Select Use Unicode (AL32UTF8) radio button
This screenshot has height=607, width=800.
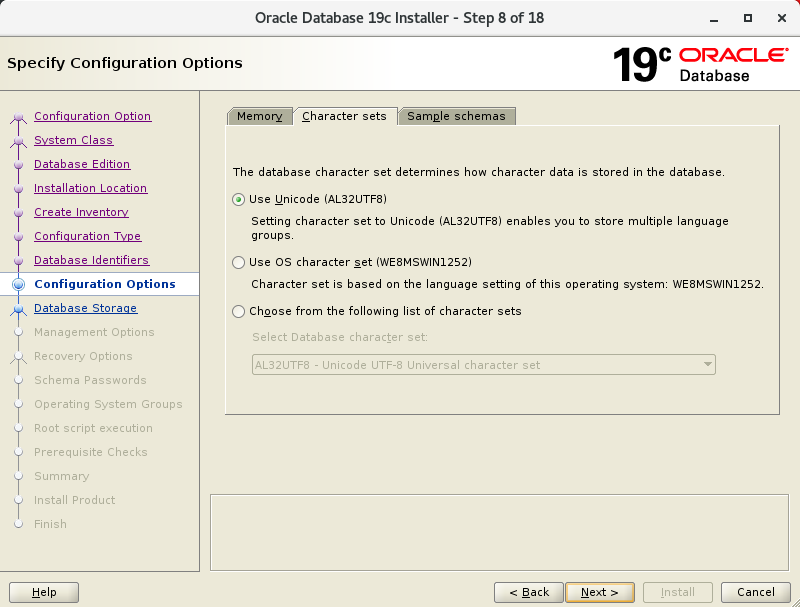[238, 199]
